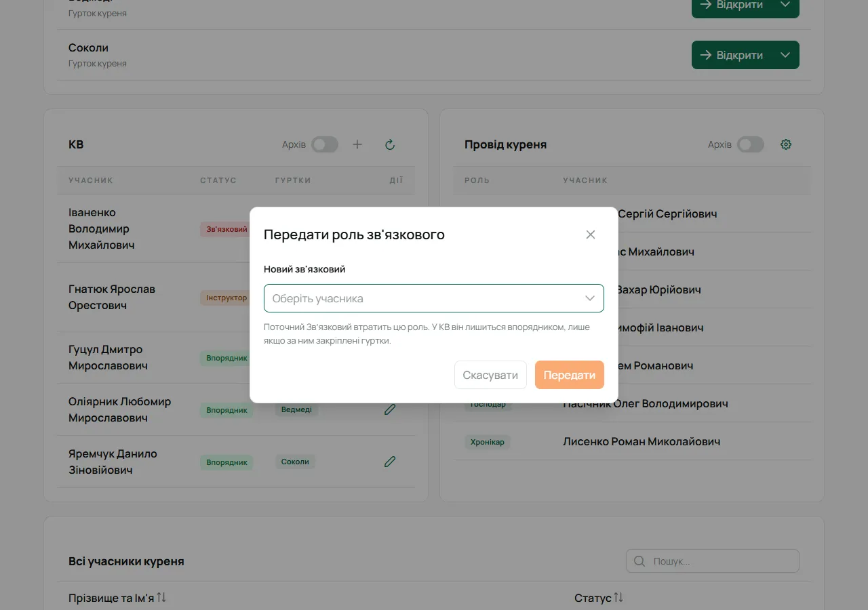Viewport: 868px width, 610px height.
Task: Toggle the Архів switch in Провід куреня
Action: click(x=751, y=144)
